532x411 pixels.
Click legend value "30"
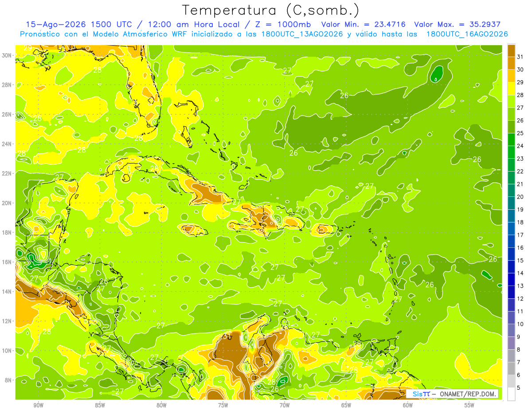coord(520,69)
